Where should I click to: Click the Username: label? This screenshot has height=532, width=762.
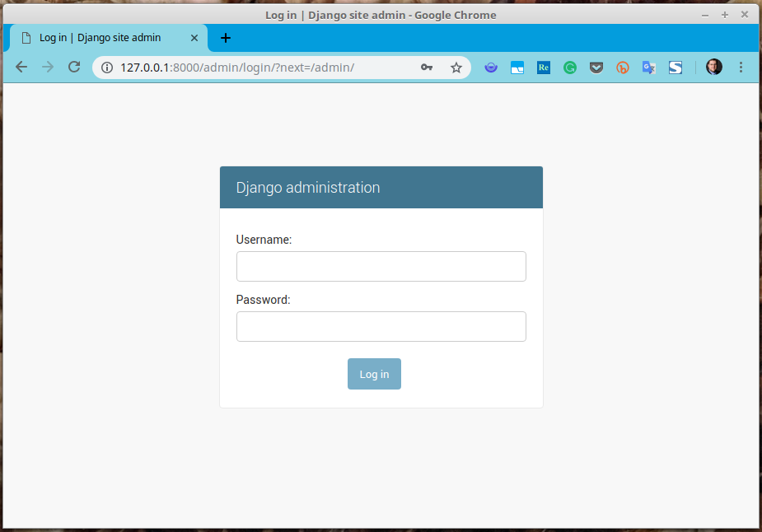point(264,240)
